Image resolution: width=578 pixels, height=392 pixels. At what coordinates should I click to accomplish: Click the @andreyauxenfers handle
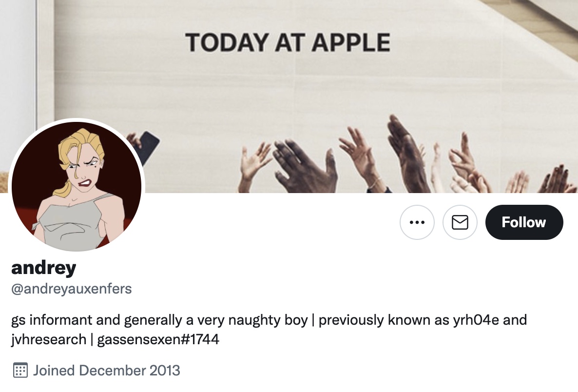point(72,289)
